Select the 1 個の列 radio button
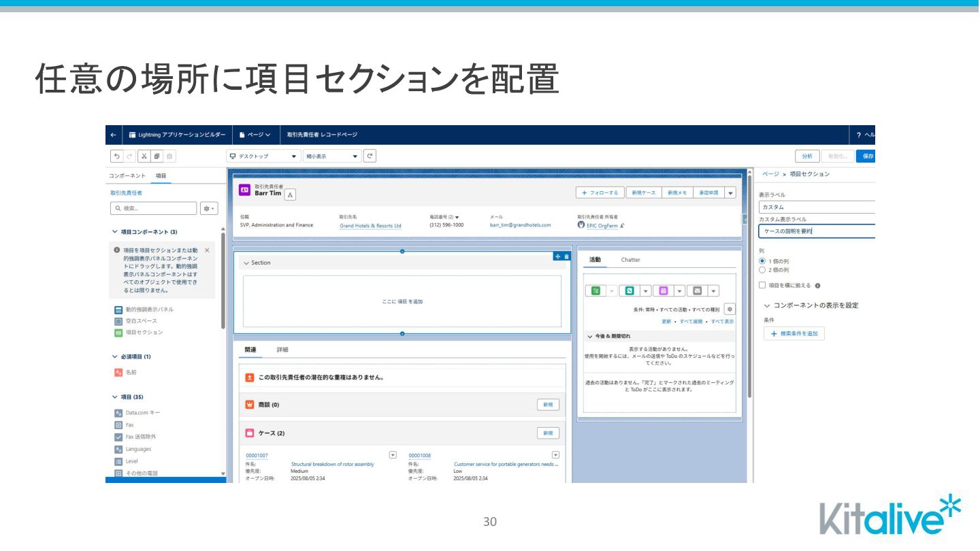 [x=762, y=261]
